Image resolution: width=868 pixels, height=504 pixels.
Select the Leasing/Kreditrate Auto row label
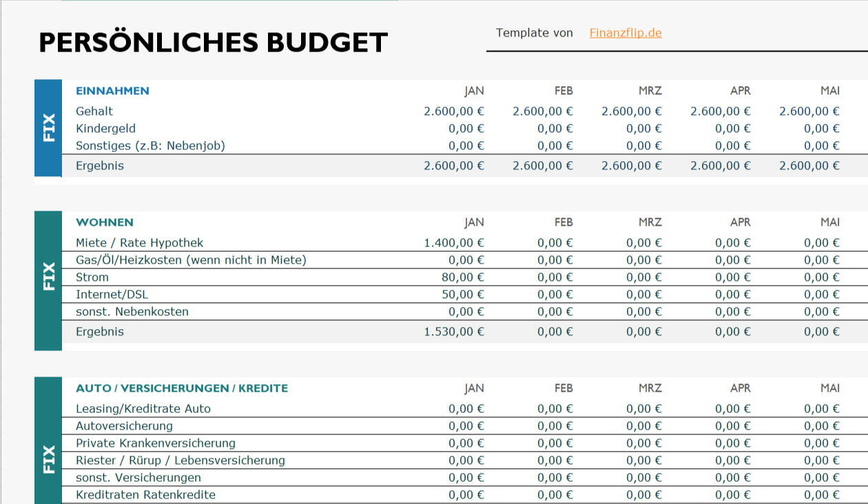coord(143,409)
